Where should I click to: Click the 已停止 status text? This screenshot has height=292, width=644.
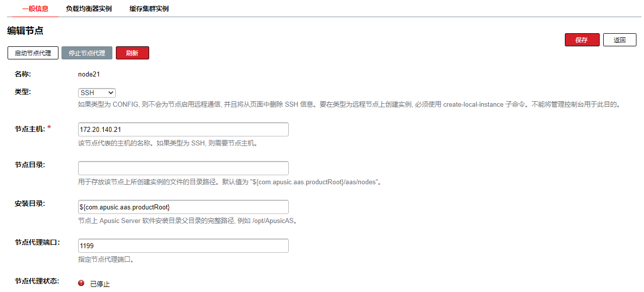[100, 284]
